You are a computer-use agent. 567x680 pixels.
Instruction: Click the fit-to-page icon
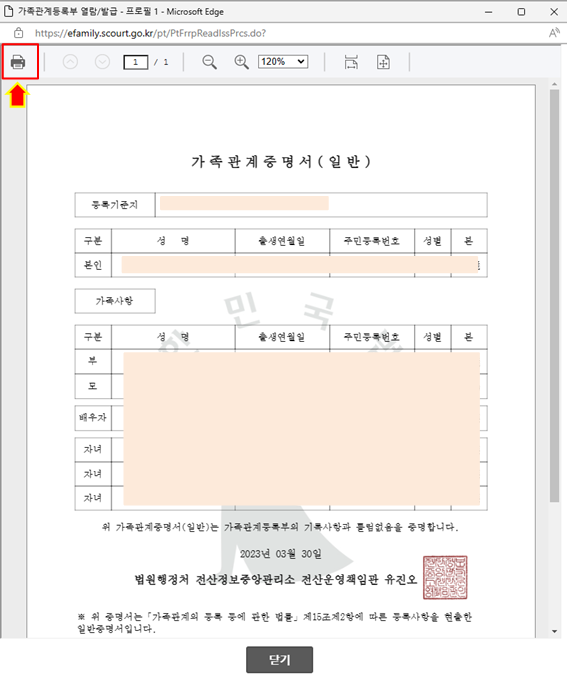tap(383, 62)
